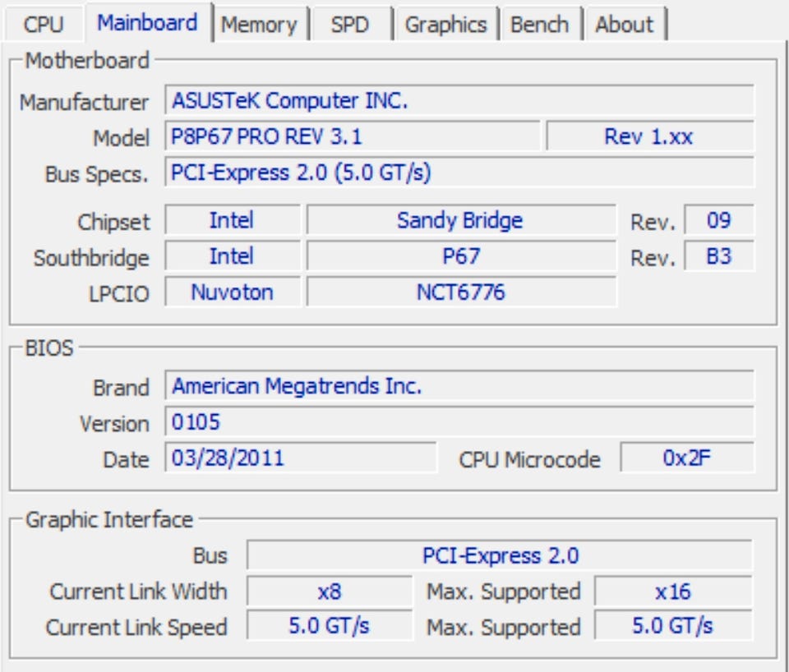Click the Manufacturer label

[x=84, y=102]
